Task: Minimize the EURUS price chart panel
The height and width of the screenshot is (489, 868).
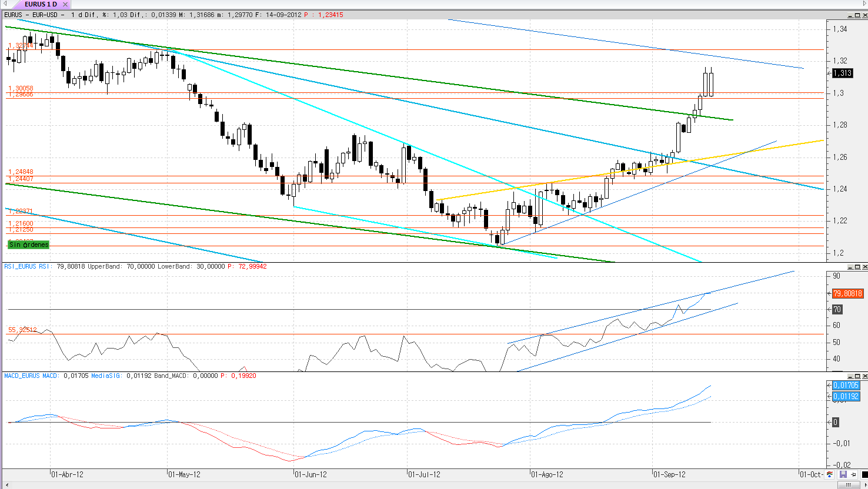Action: pyautogui.click(x=850, y=15)
